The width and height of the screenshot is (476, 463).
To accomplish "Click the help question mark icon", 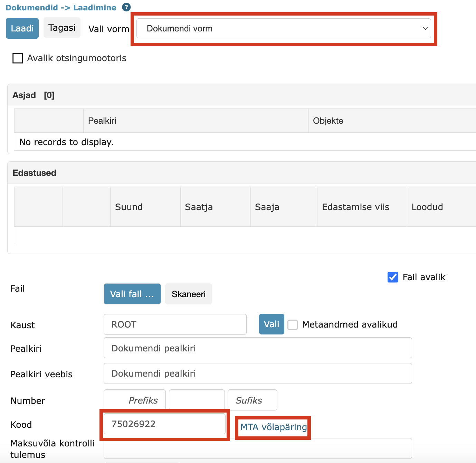I will tap(126, 7).
